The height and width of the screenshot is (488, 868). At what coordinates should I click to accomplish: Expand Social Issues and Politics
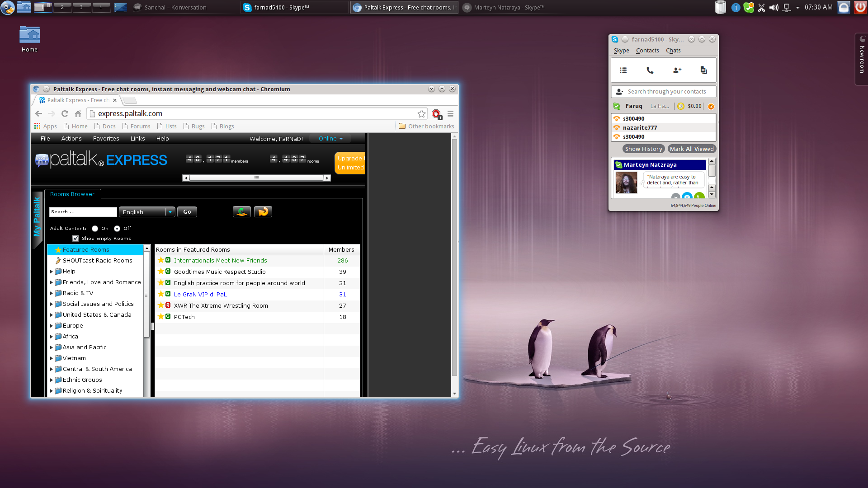coord(52,304)
